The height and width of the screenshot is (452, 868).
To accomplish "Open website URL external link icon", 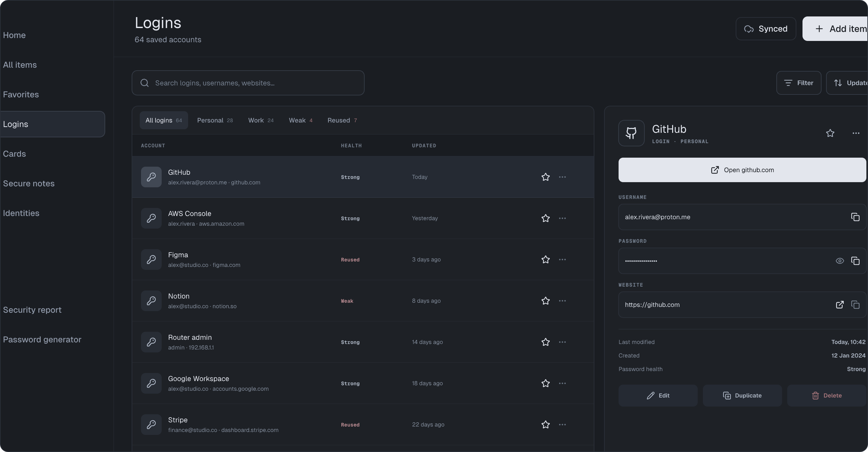I will tap(840, 305).
